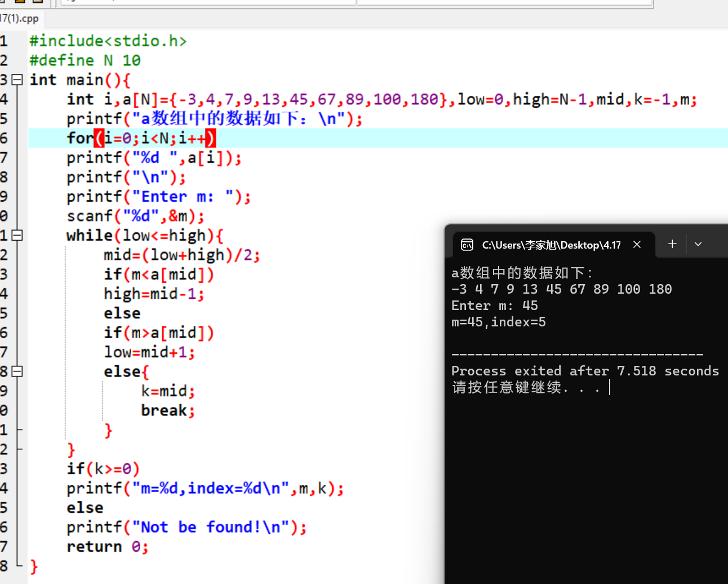The height and width of the screenshot is (584, 728).
Task: Collapse the while(low<=high) fold marker
Action: (17, 235)
